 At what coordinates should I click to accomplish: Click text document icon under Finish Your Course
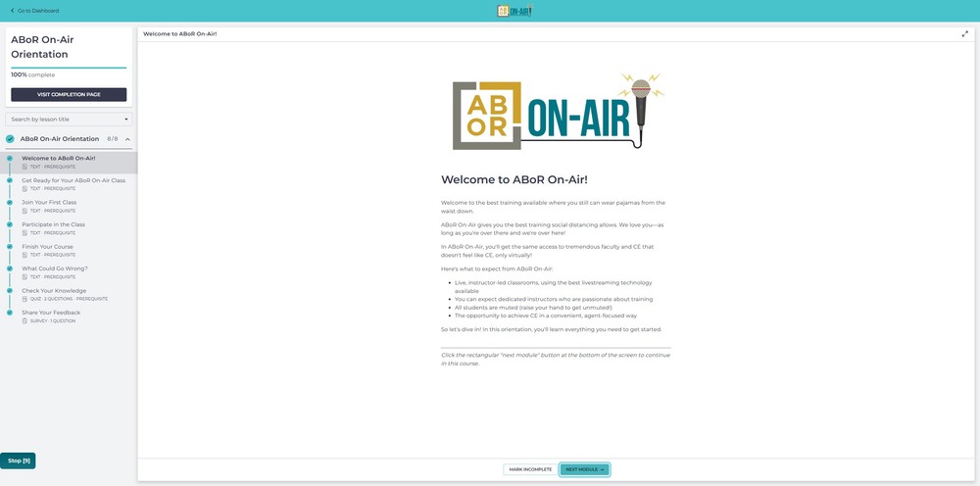point(25,255)
